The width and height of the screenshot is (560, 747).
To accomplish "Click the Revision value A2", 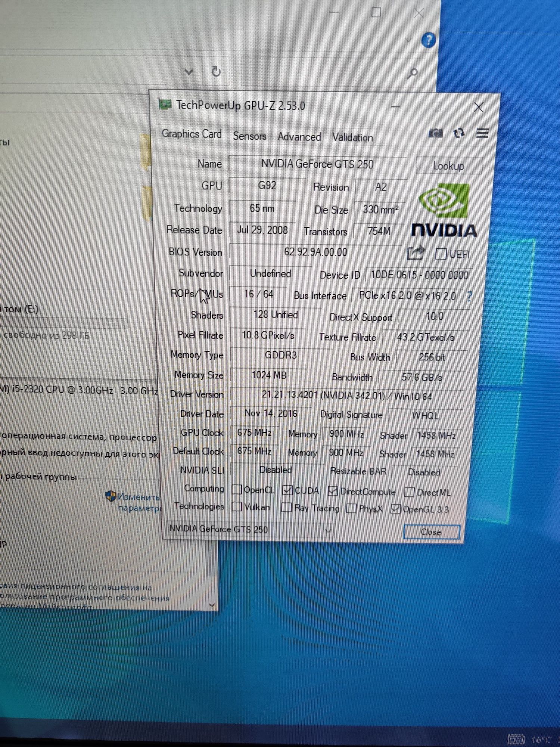I will point(381,187).
